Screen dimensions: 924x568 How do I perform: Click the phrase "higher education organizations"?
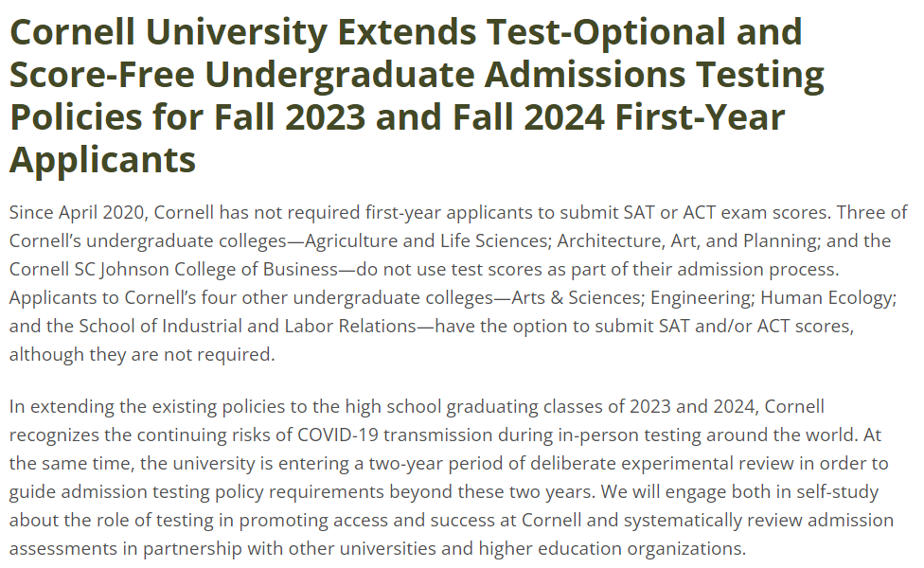point(610,548)
